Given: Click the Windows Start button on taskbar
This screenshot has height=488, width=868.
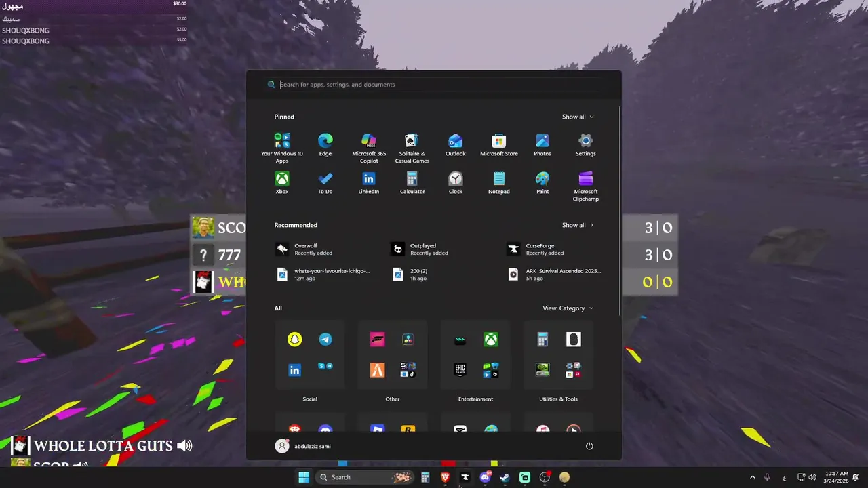Looking at the screenshot, I should click(304, 477).
